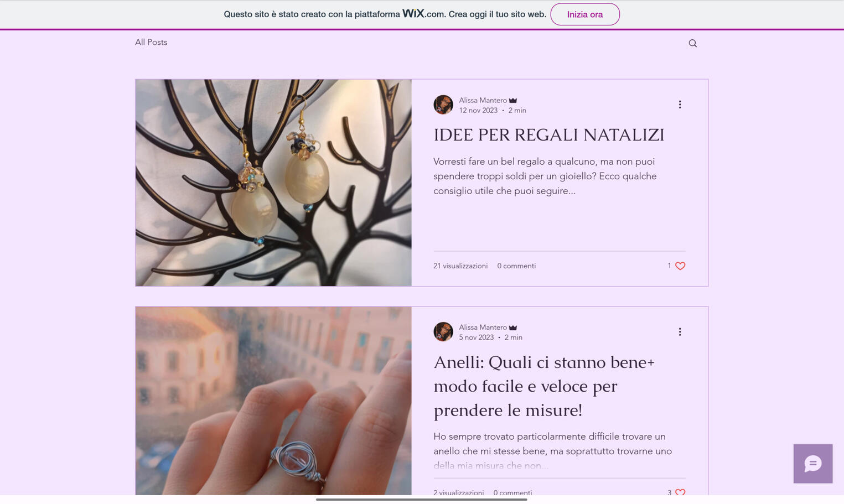Click the earrings post thumbnail image
This screenshot has width=844, height=504.
(x=273, y=183)
